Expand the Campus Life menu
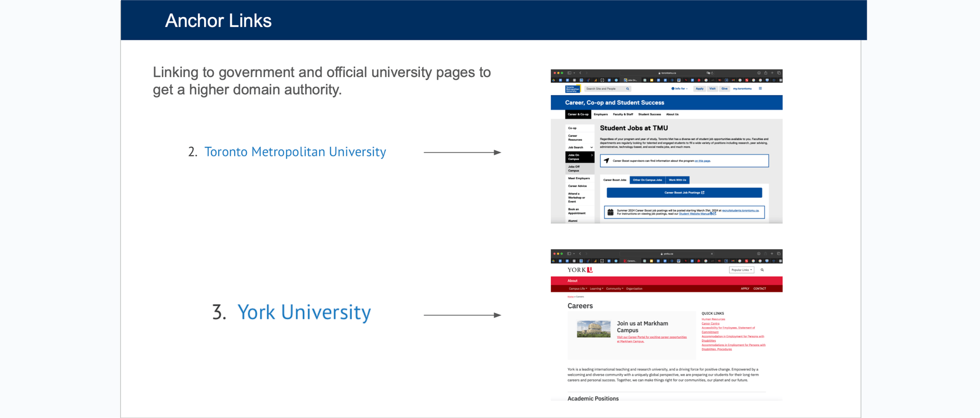This screenshot has height=418, width=980. pyautogui.click(x=578, y=289)
